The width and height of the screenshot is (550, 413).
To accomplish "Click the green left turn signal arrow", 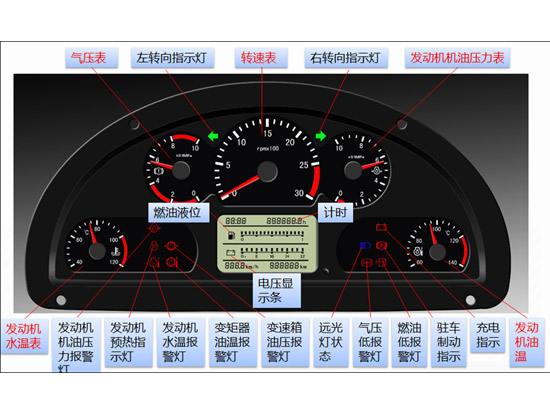I will (213, 136).
